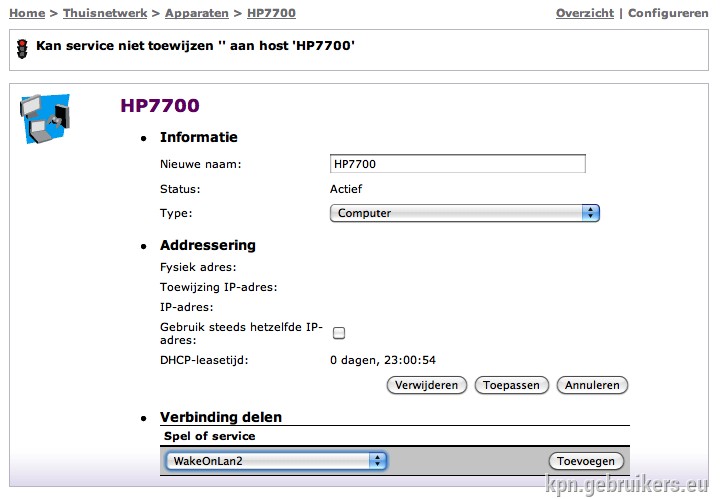Open the Type dropdown showing Computer

(465, 213)
